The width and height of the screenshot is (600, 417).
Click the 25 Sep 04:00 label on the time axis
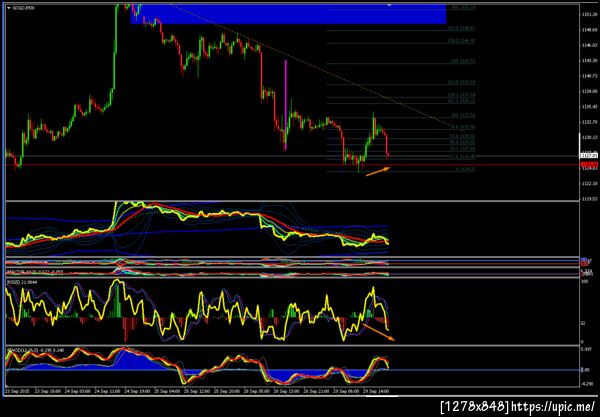(x=167, y=391)
